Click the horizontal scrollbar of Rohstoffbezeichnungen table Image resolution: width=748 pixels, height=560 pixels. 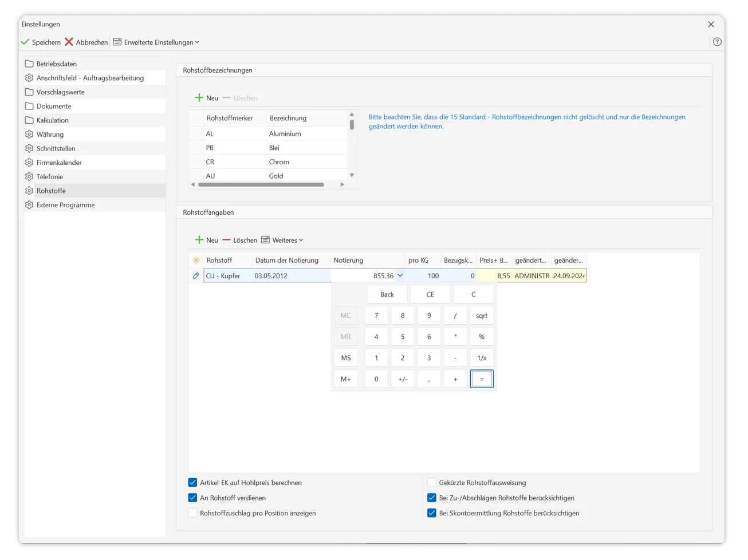(x=261, y=184)
